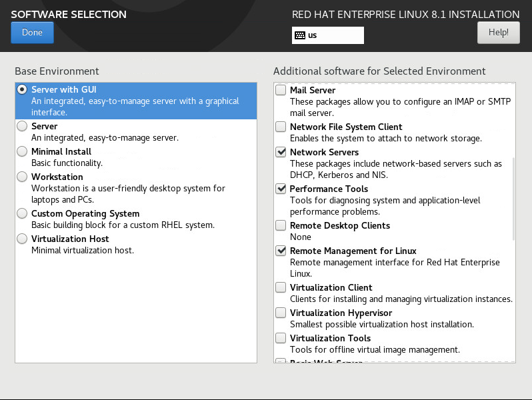Click the Remote Management for Linux label
This screenshot has width=532, height=400.
[x=353, y=251]
